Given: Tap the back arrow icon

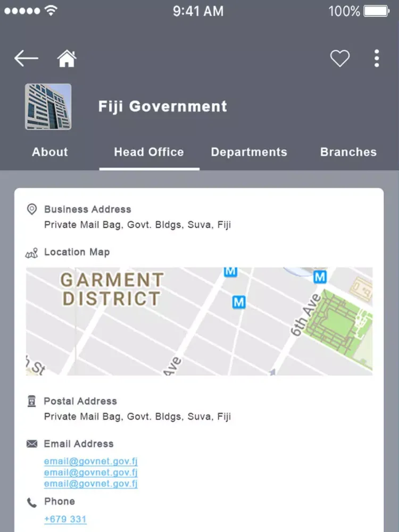Looking at the screenshot, I should (x=26, y=59).
